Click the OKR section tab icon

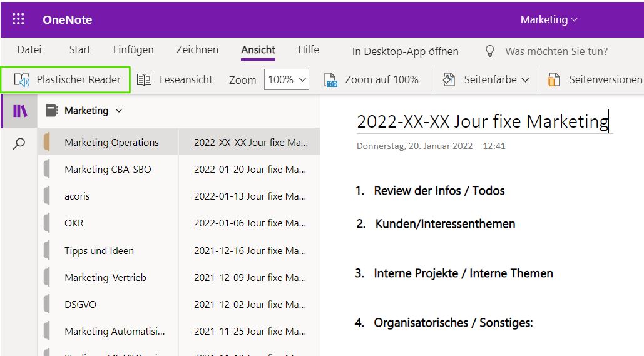coord(47,223)
